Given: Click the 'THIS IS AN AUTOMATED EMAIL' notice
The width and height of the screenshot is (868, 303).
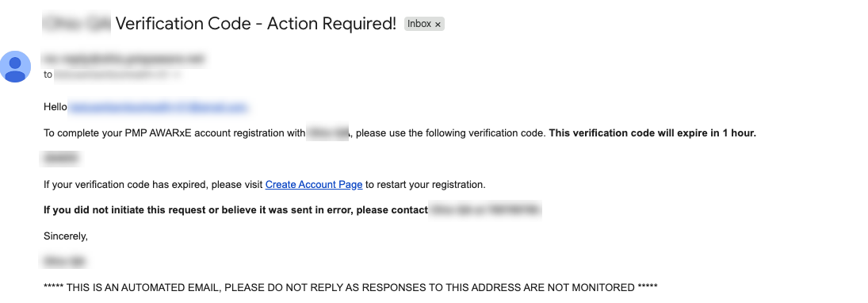Looking at the screenshot, I should (350, 287).
